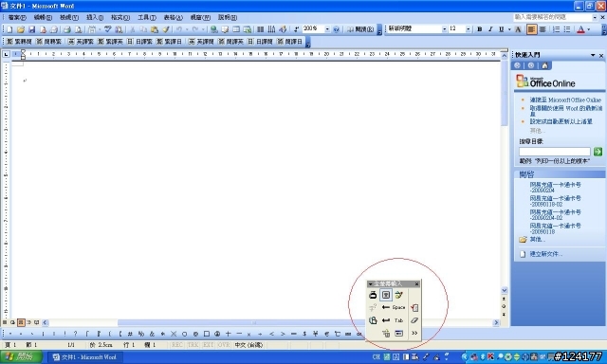Open the 插入 menu
The height and width of the screenshot is (364, 607).
(95, 17)
